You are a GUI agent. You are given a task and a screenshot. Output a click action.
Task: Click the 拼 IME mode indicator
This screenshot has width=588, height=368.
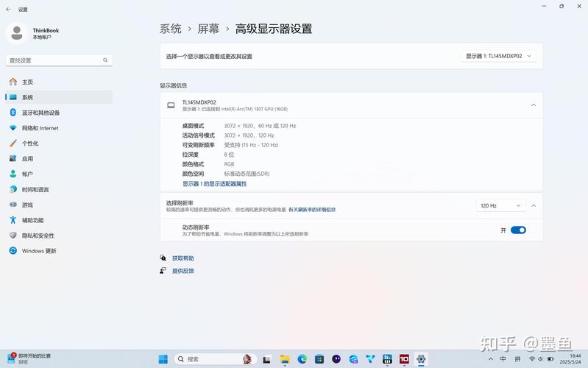517,359
